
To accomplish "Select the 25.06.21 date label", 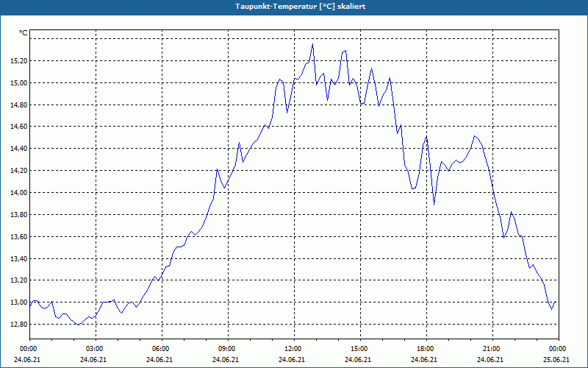I will point(556,359).
